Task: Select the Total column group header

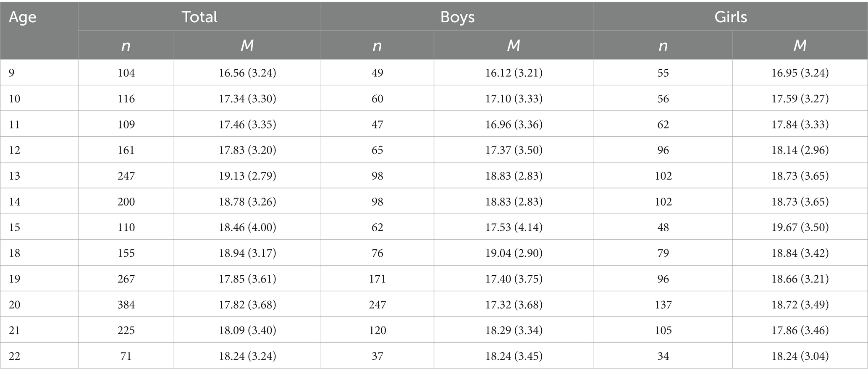Action: [x=199, y=17]
